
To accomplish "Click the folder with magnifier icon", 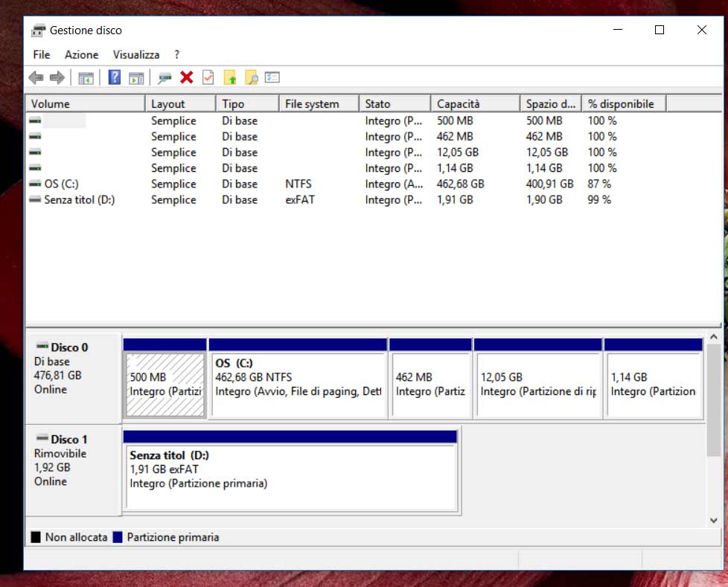I will pyautogui.click(x=251, y=77).
